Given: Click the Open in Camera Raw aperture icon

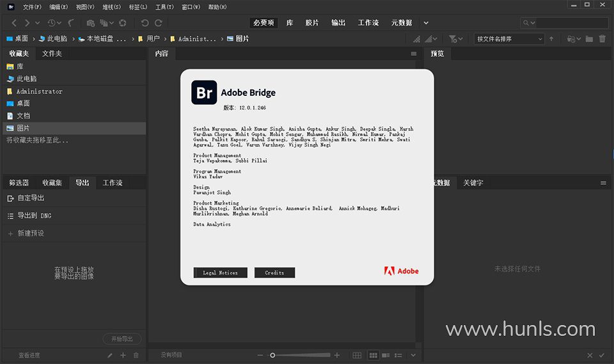Looking at the screenshot, I should tap(123, 23).
